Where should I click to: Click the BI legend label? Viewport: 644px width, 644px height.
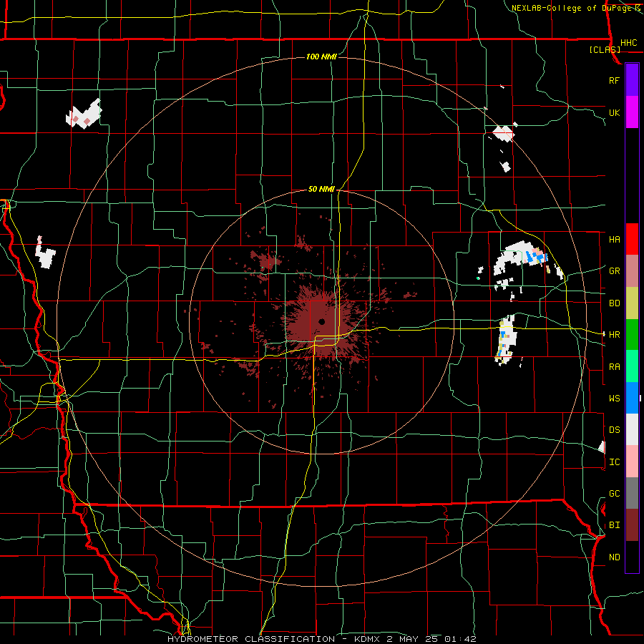(x=615, y=525)
